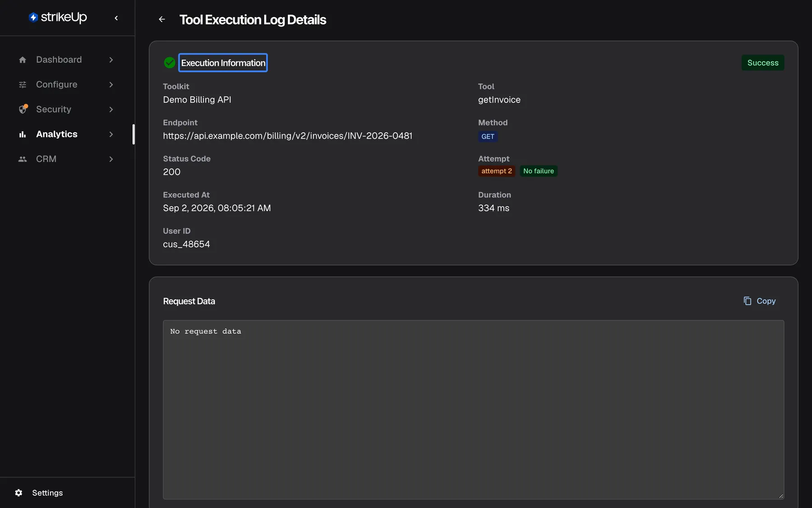Click the Execution Information heading
Viewport: 812px width, 508px height.
223,63
